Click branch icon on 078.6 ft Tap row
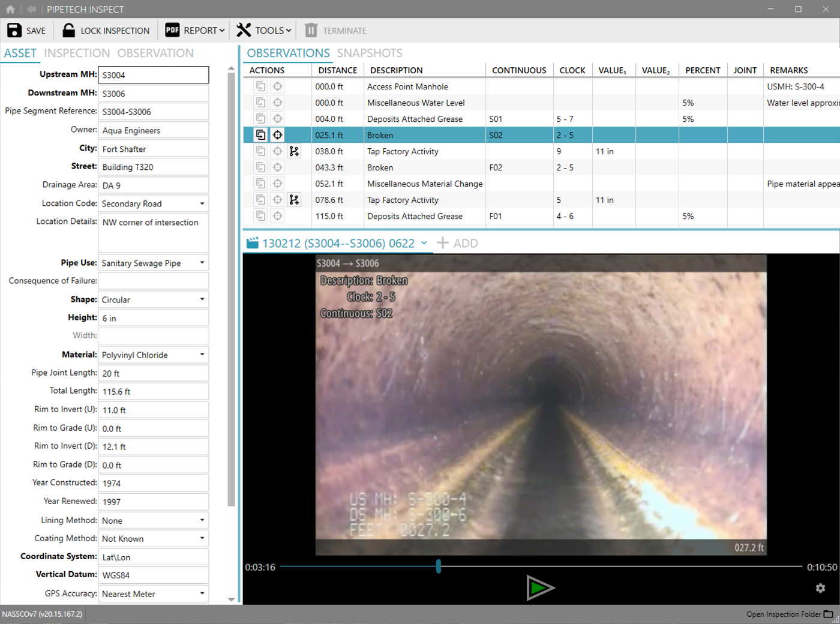This screenshot has height=624, width=840. coord(294,200)
